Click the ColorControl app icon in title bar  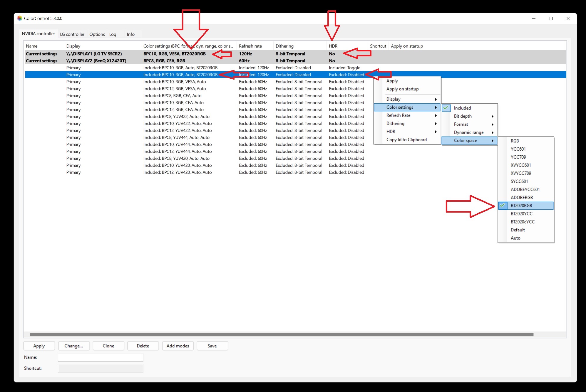[20, 18]
